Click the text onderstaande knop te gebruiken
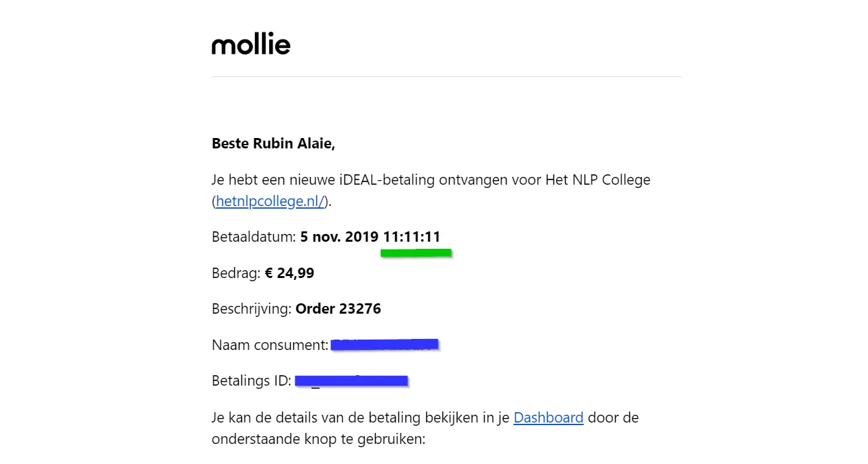Viewport: 868px width, 464px height. [x=318, y=439]
